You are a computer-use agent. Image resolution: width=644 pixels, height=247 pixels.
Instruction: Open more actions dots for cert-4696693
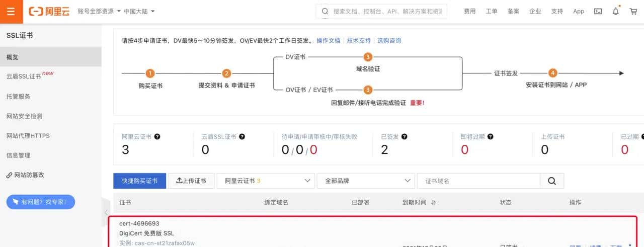(x=630, y=245)
